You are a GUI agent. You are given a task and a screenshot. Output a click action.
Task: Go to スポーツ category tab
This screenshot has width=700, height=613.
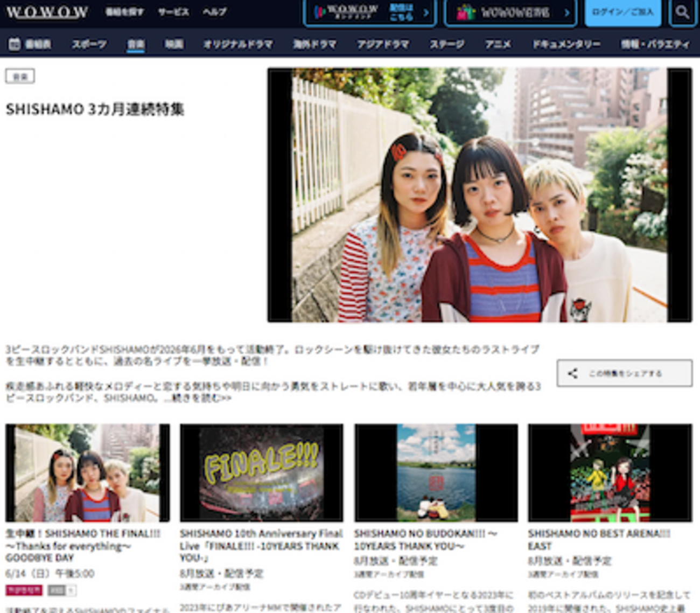pyautogui.click(x=89, y=44)
